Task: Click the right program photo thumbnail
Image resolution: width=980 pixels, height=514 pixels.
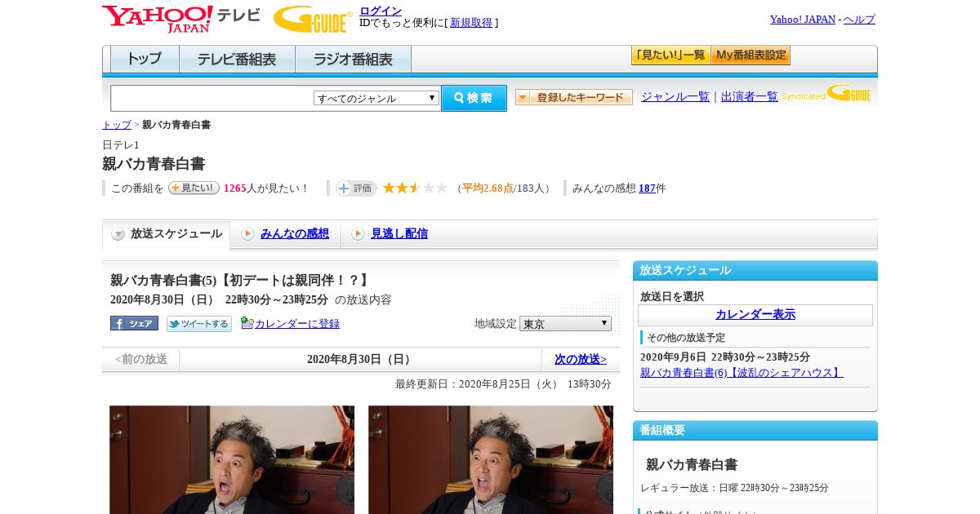Action: click(x=491, y=459)
